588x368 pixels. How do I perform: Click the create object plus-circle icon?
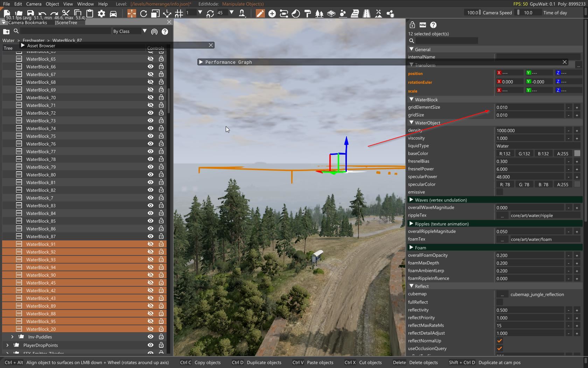[272, 13]
